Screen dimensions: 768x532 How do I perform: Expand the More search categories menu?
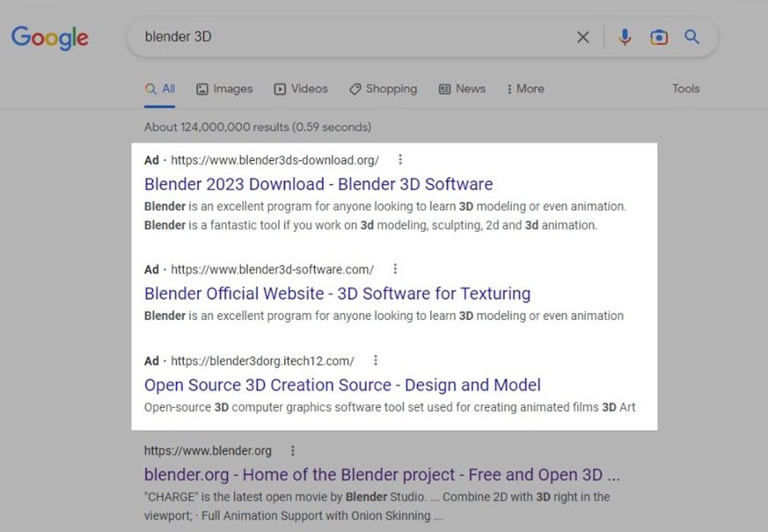pos(525,89)
